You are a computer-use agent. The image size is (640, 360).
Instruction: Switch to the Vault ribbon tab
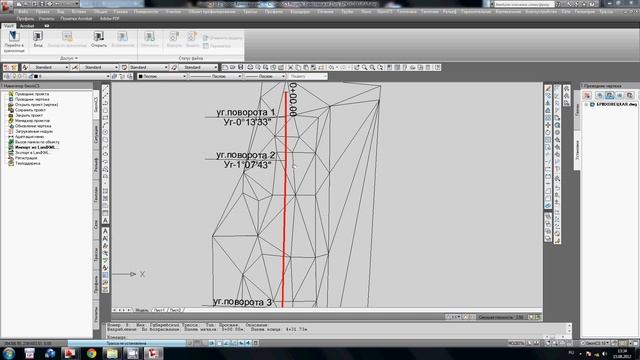point(8,26)
